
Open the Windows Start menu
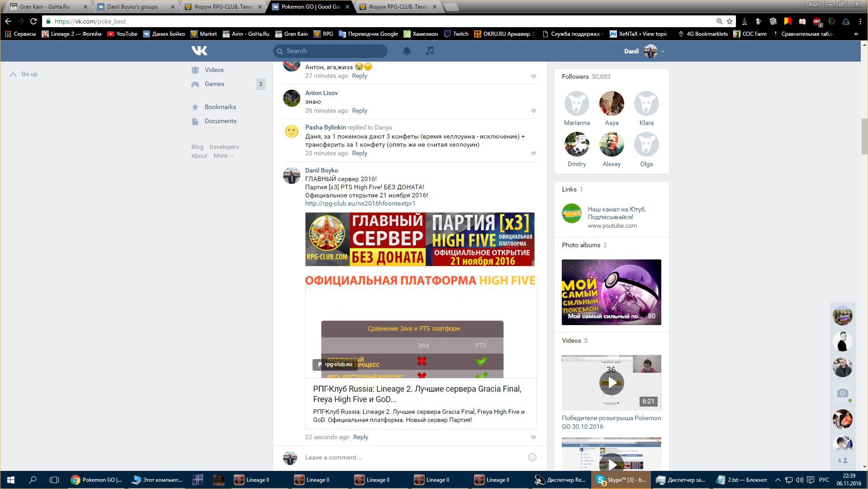coord(11,480)
